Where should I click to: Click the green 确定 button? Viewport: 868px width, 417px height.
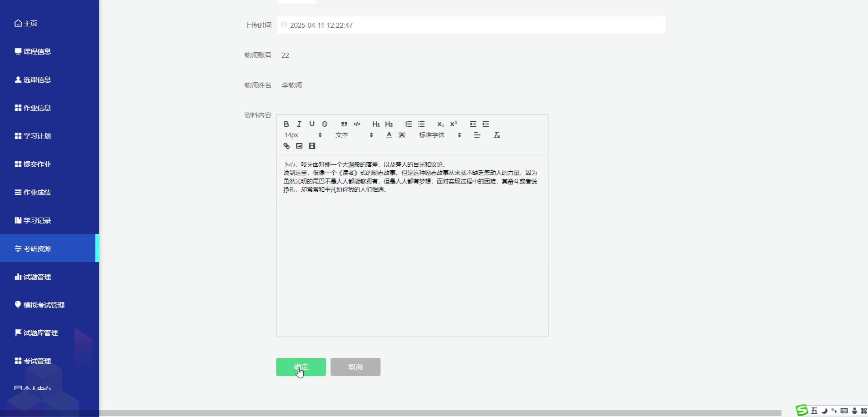[x=301, y=367]
